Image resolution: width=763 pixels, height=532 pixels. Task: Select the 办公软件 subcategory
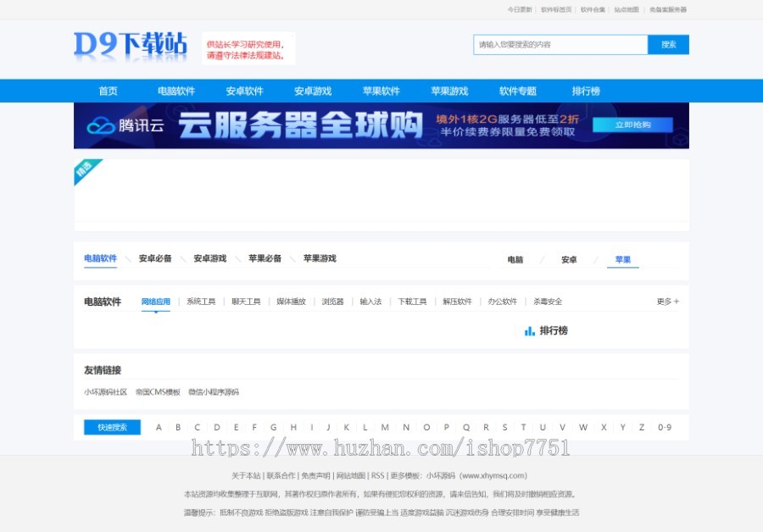tap(503, 302)
